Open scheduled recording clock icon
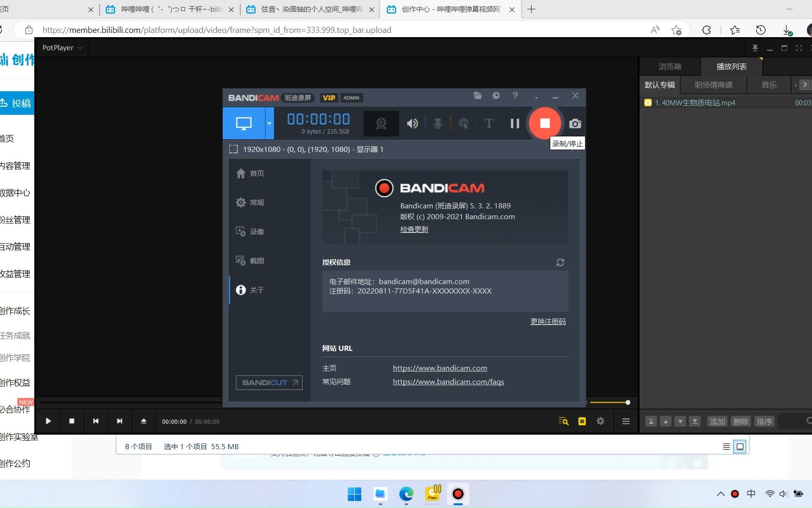Image resolution: width=812 pixels, height=508 pixels. click(x=496, y=96)
